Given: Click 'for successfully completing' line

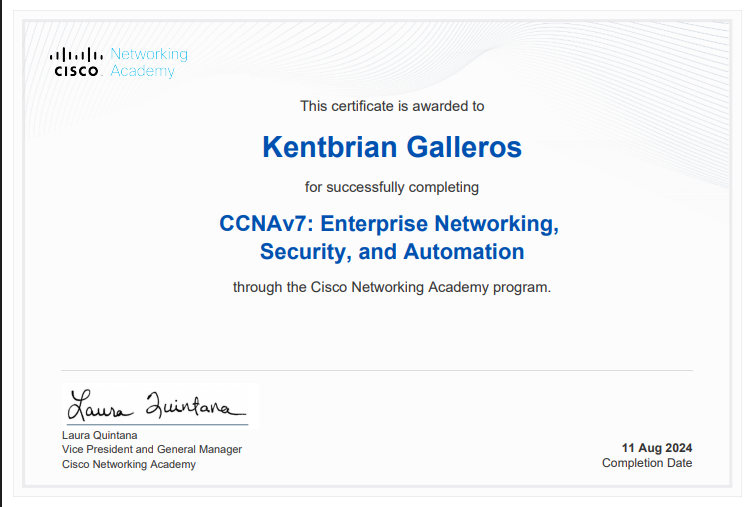Looking at the screenshot, I should point(392,187).
